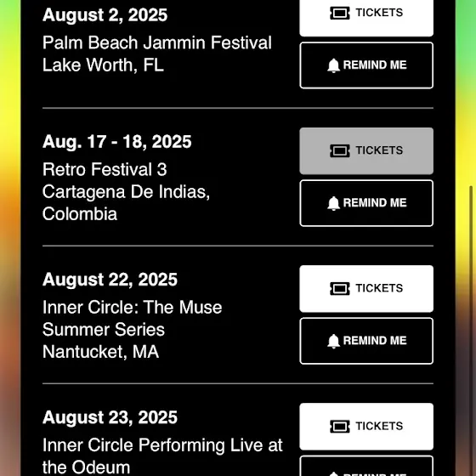Click ticket icon for Retro Festival 3
The height and width of the screenshot is (476, 476).
340,151
